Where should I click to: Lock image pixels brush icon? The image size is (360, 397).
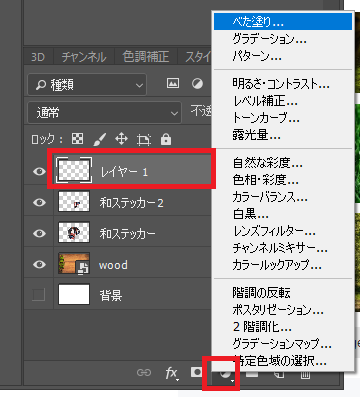(x=100, y=139)
